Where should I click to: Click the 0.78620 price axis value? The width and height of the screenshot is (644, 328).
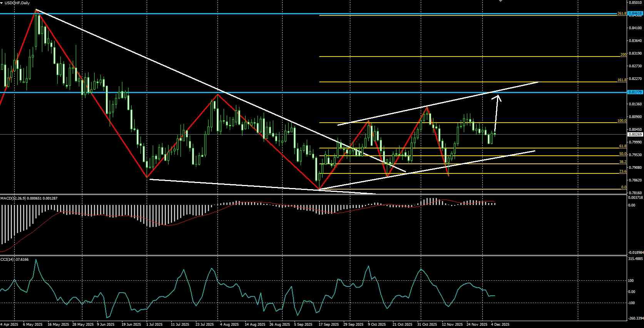click(x=635, y=180)
